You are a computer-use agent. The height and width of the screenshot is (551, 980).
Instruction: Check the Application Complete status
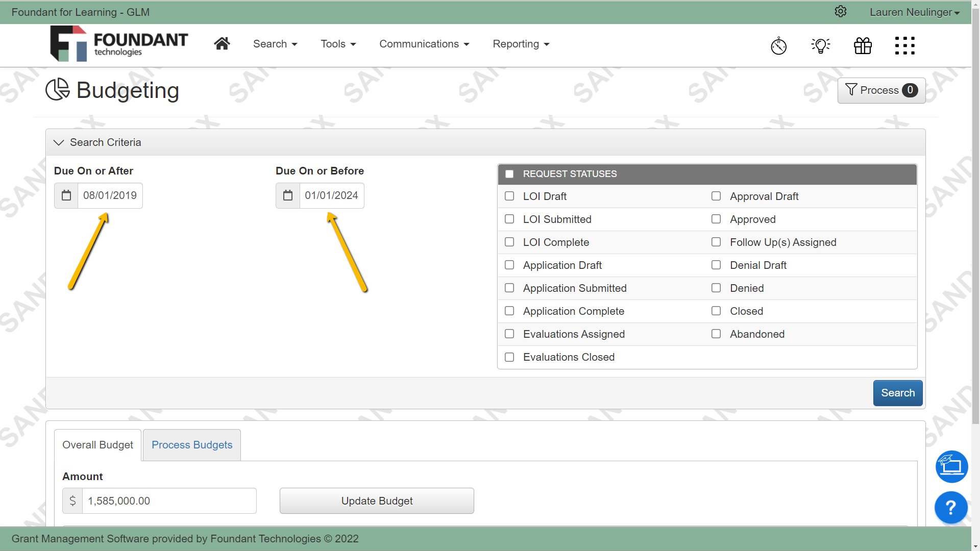(x=509, y=311)
